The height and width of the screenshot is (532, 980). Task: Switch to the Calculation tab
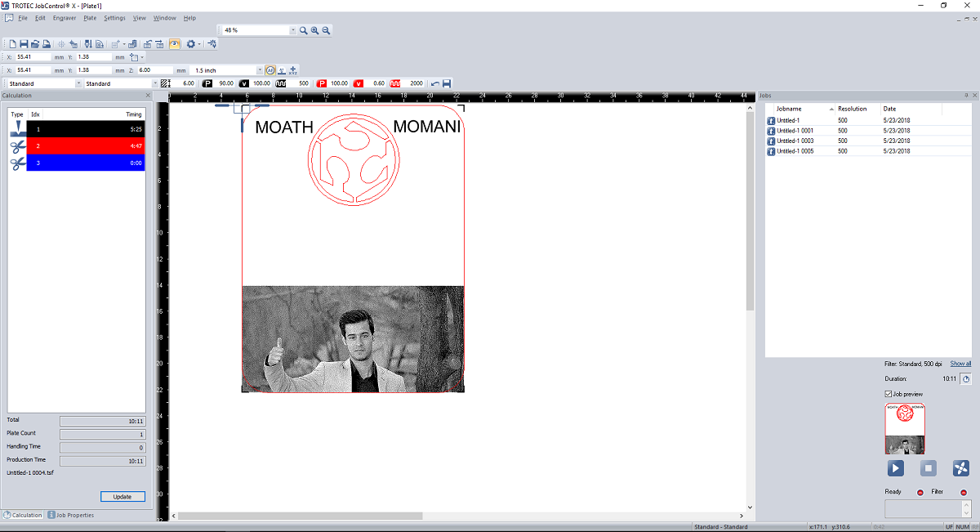click(x=23, y=515)
